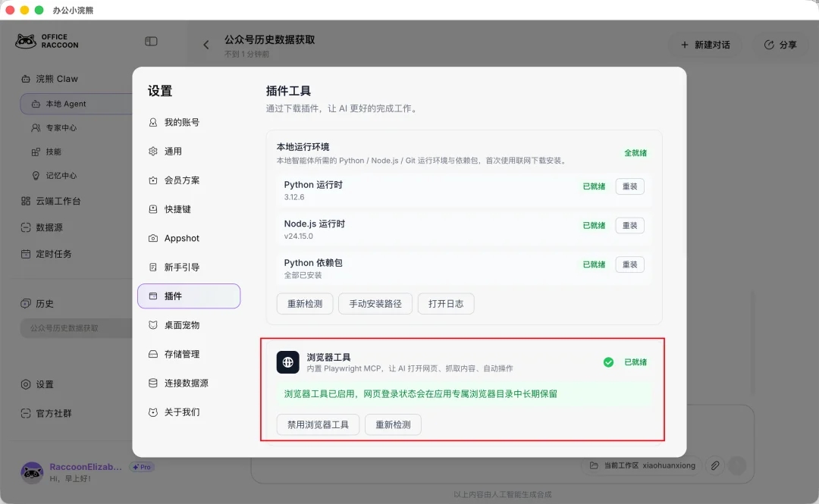Click the back arrow beside 公众号历史数据获取
Viewport: 819px width, 504px height.
(206, 45)
